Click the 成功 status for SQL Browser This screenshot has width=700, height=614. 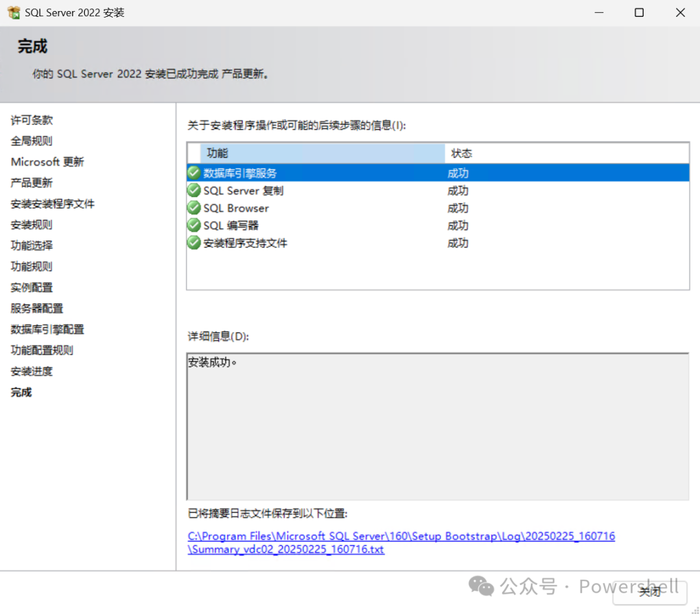coord(458,208)
